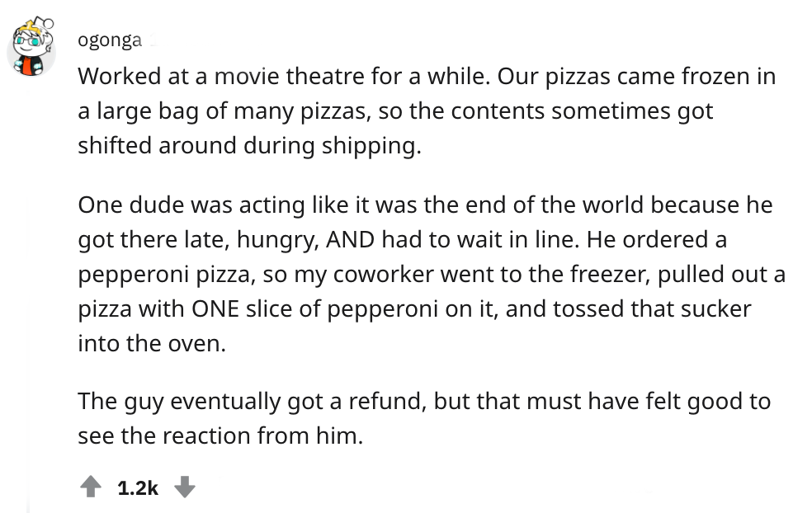The image size is (812, 513).
Task: Click the ogonga username link
Action: pos(110,39)
